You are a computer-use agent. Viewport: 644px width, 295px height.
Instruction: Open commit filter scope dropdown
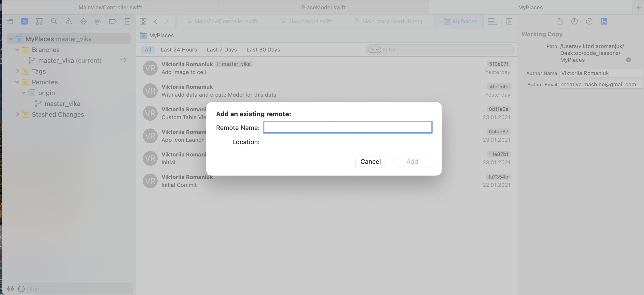(x=375, y=50)
